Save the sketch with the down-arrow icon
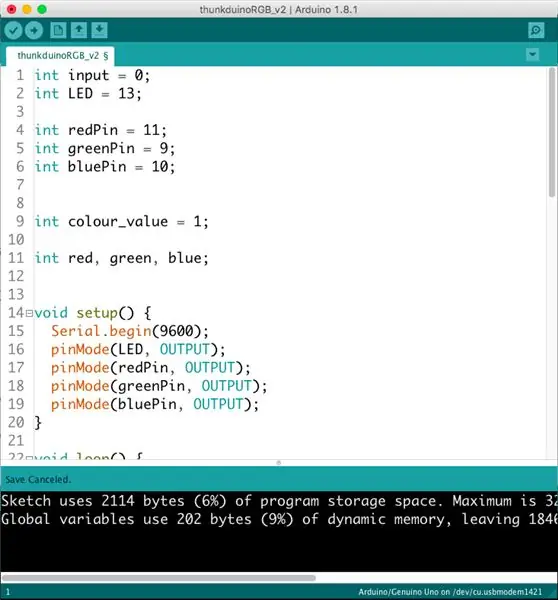This screenshot has width=558, height=600. 100,30
